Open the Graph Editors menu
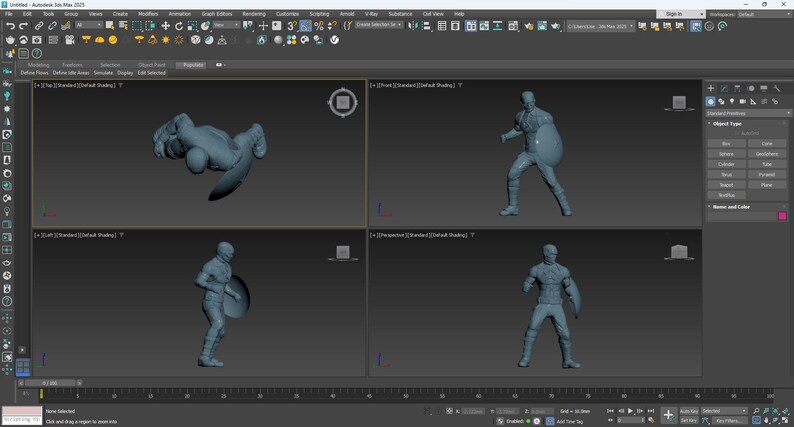Screen dimensions: 794x427 click(x=216, y=14)
